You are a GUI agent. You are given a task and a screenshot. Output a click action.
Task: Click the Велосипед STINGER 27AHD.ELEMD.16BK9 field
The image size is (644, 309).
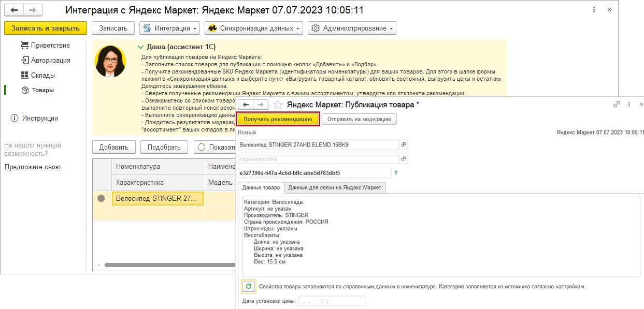point(318,145)
